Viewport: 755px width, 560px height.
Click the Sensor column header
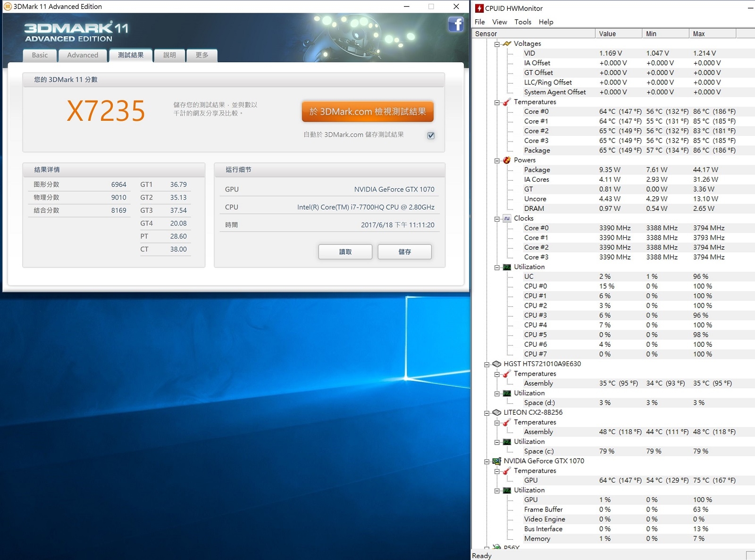(534, 33)
